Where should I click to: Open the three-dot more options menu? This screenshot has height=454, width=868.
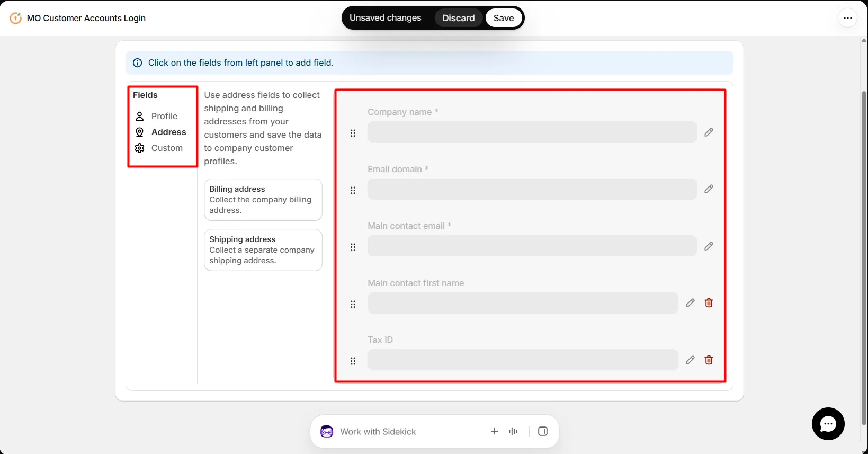(847, 18)
